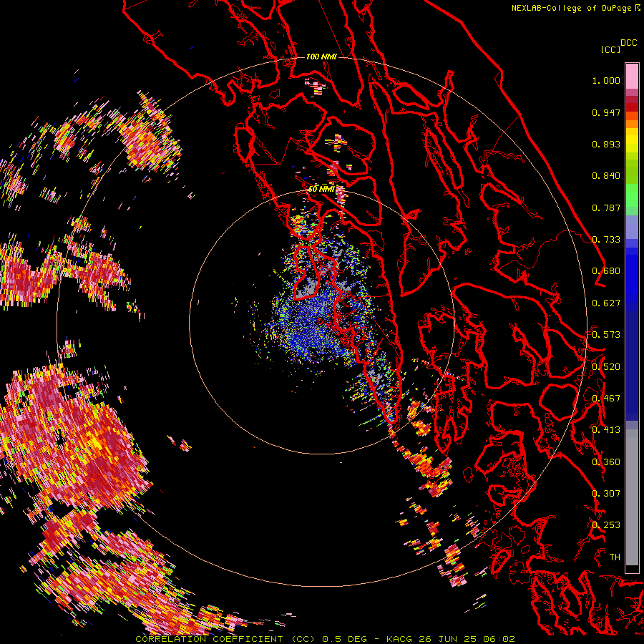Screen dimensions: 644x644
Task: Click the 0.627 scale value
Action: click(x=606, y=303)
